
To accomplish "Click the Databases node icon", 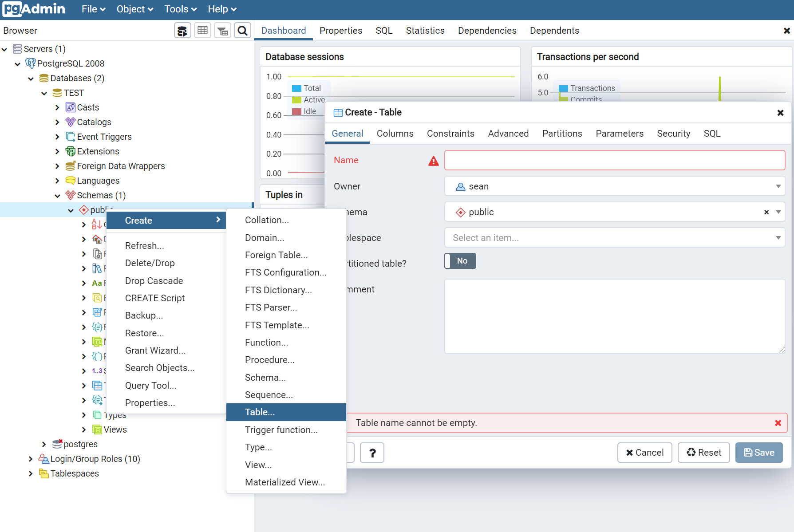I will tap(43, 78).
